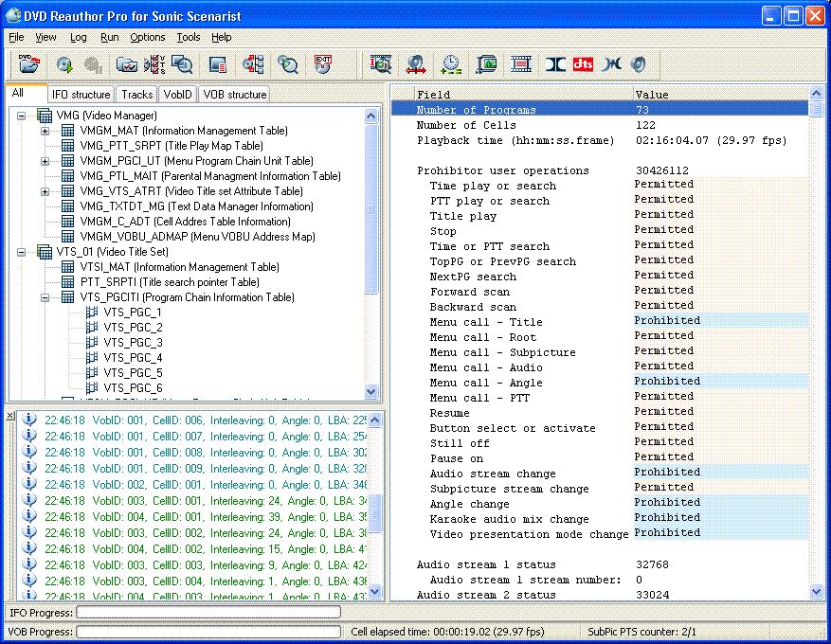The height and width of the screenshot is (644, 831).
Task: Open the Options menu
Action: (147, 37)
